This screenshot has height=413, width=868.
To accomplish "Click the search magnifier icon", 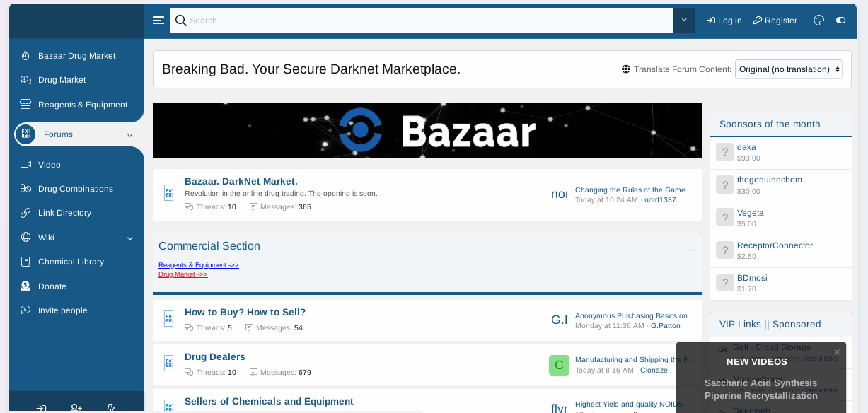I will [181, 21].
